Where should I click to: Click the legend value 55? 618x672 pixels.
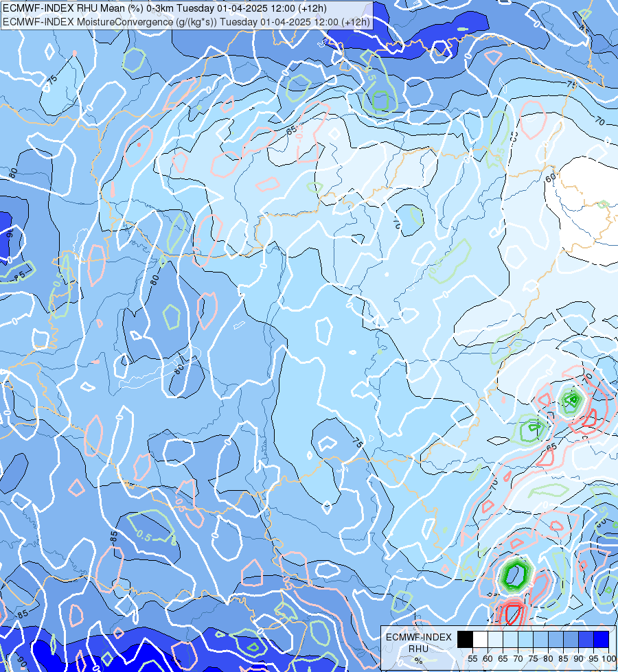point(472,659)
